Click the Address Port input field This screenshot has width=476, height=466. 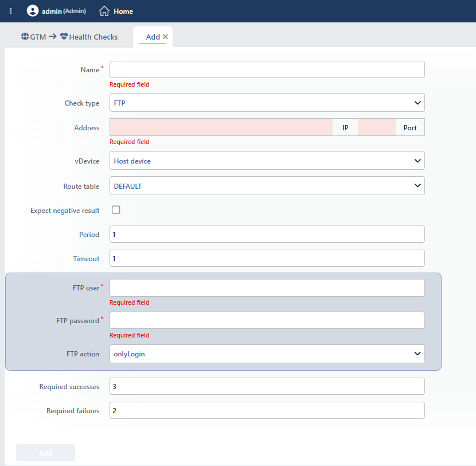point(377,127)
